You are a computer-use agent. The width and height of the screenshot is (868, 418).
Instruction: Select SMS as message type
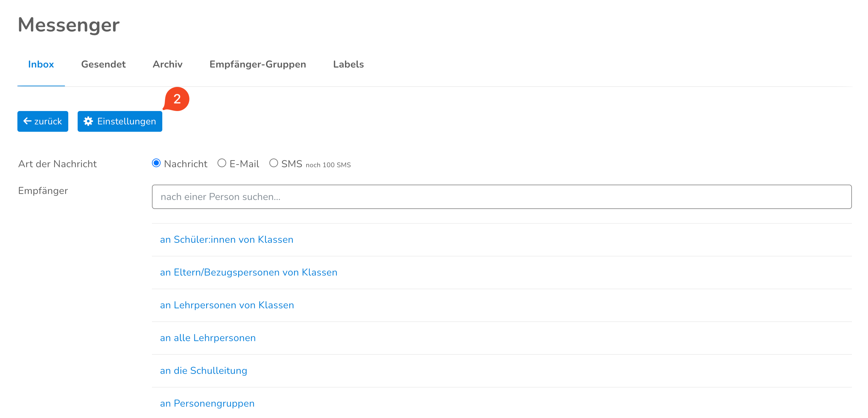274,164
